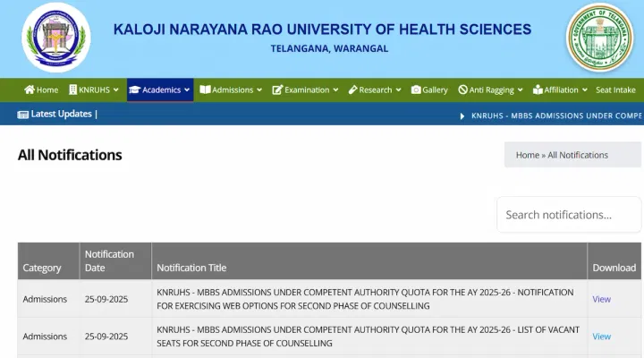Click the Latest Updates newspaper icon

coord(23,115)
